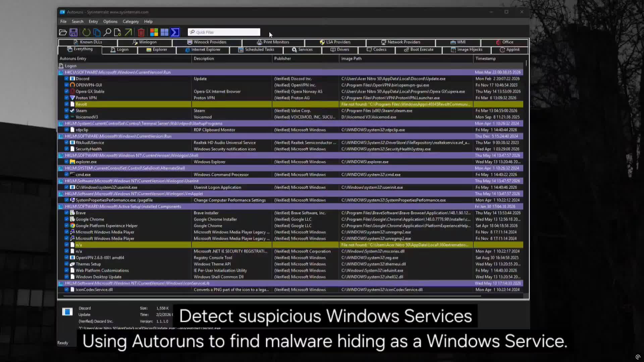
Task: Uncheck the IconCodecService.dll entry
Action: [66, 290]
